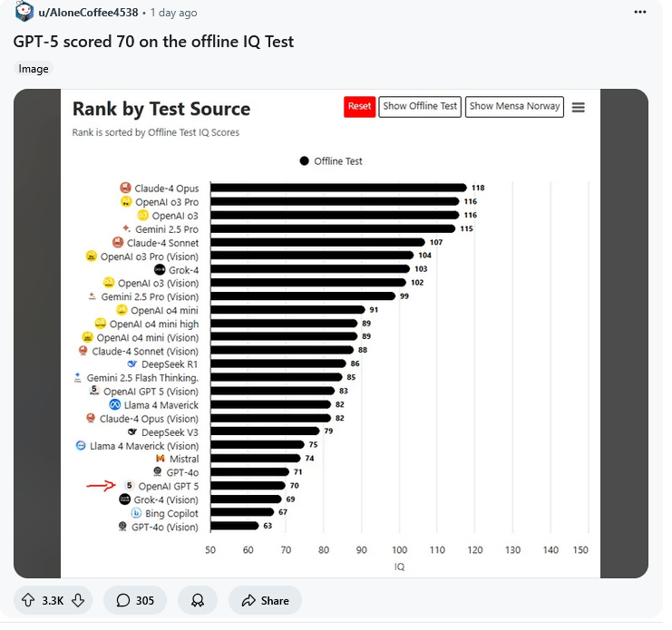672x630 pixels.
Task: Click the Bing Copilot model icon
Action: pyautogui.click(x=136, y=513)
